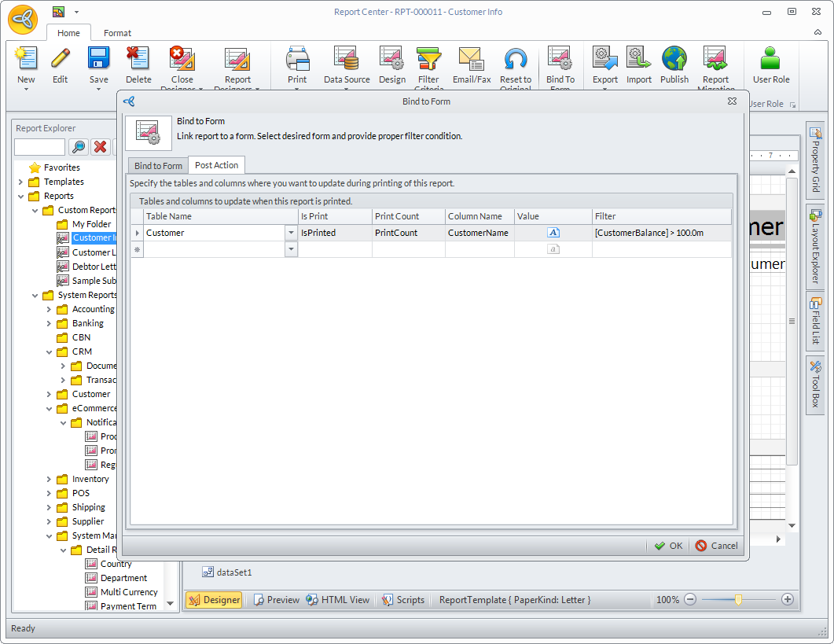This screenshot has width=834, height=644.
Task: Click OK in Bind to Form dialog
Action: (x=668, y=546)
